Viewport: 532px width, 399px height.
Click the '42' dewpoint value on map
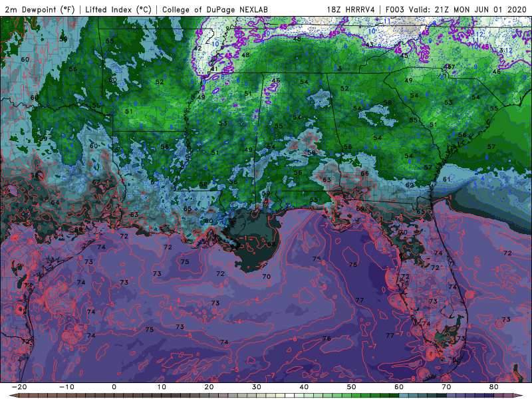click(x=198, y=49)
